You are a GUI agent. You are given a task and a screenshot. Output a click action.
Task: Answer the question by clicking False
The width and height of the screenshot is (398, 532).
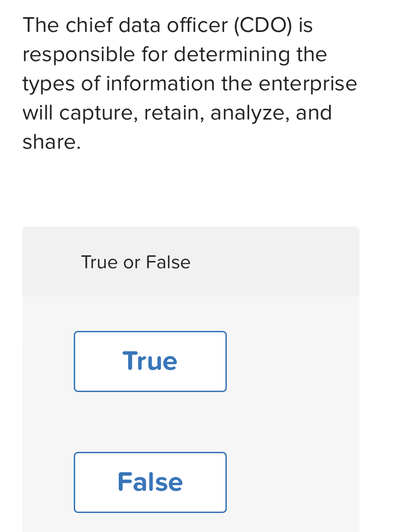pos(150,482)
